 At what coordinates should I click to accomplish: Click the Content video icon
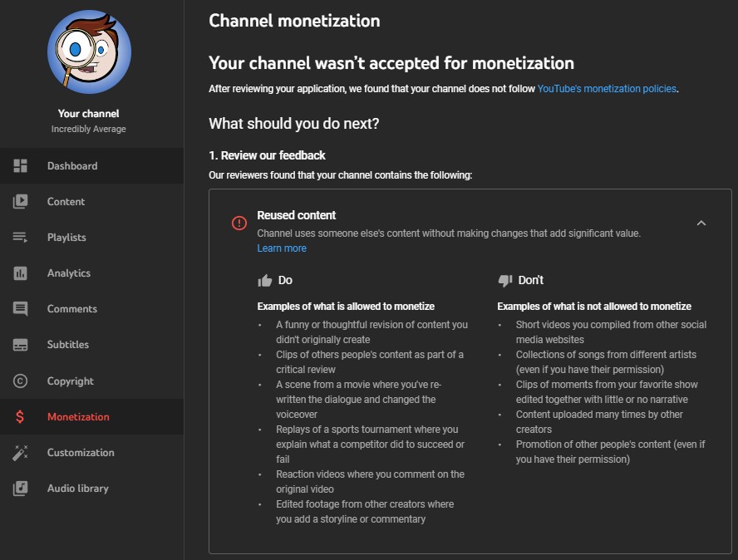point(20,201)
